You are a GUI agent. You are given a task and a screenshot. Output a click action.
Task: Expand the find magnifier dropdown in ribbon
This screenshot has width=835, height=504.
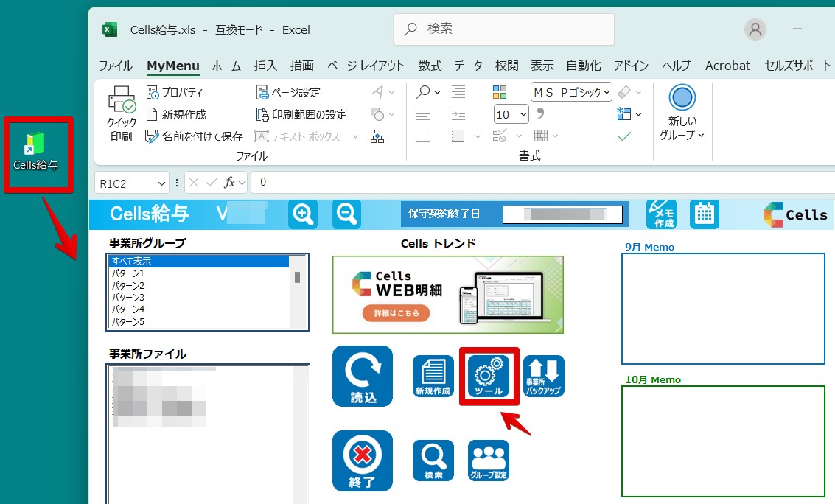point(437,93)
